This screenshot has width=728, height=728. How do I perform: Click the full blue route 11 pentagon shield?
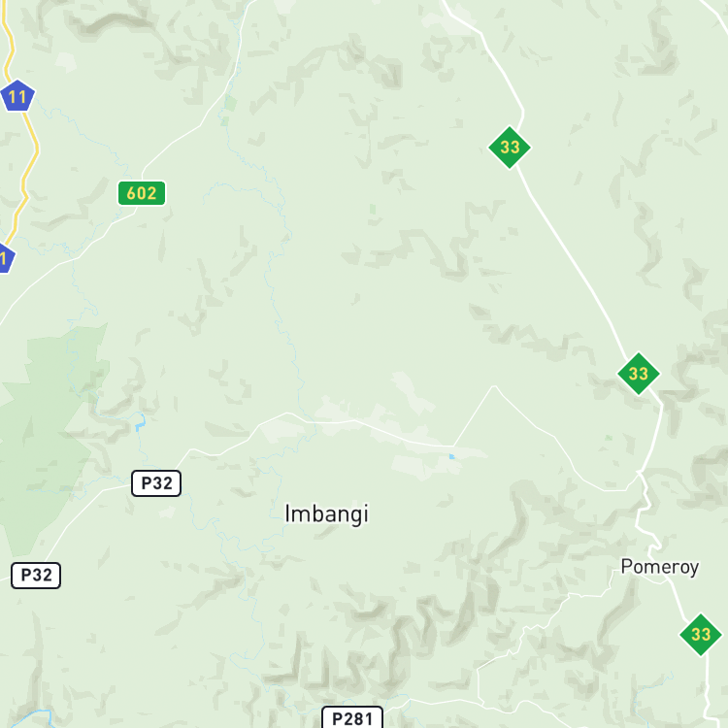(17, 96)
